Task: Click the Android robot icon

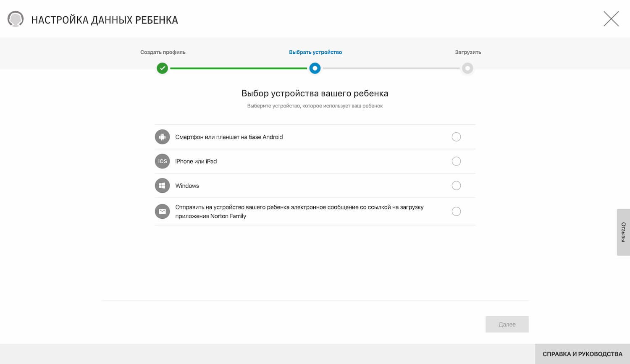Action: click(162, 137)
